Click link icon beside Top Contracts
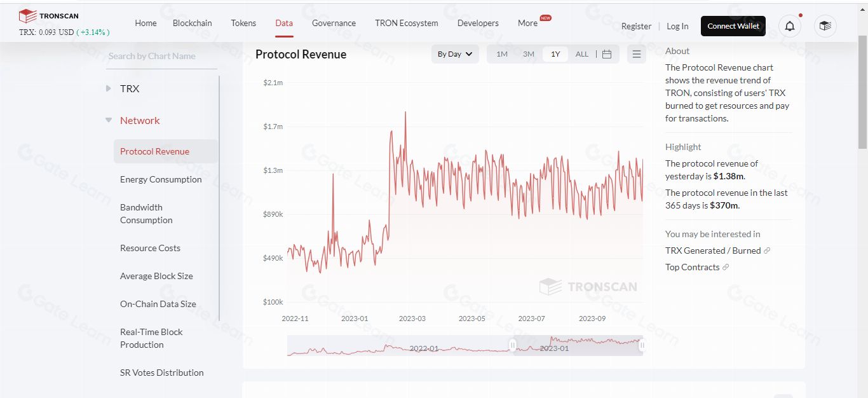 click(x=726, y=267)
